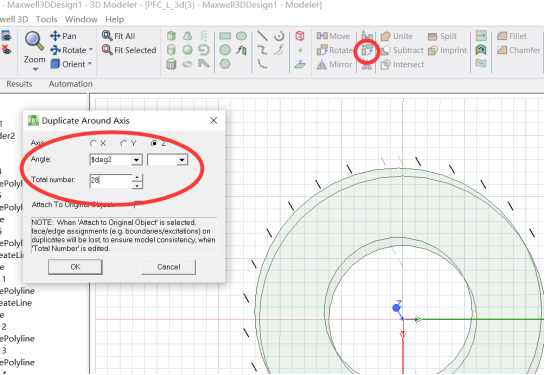This screenshot has height=375, width=545.
Task: Click the Total number input field
Action: click(111, 181)
